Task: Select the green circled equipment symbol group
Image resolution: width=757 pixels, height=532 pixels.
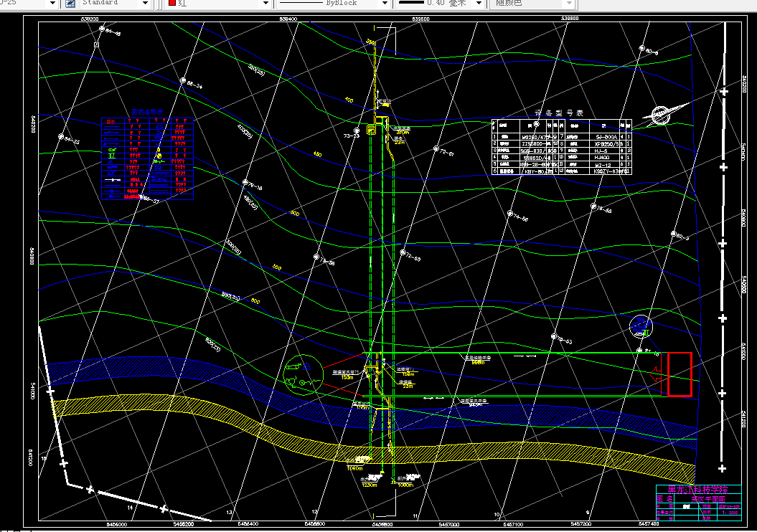Action: (x=304, y=375)
